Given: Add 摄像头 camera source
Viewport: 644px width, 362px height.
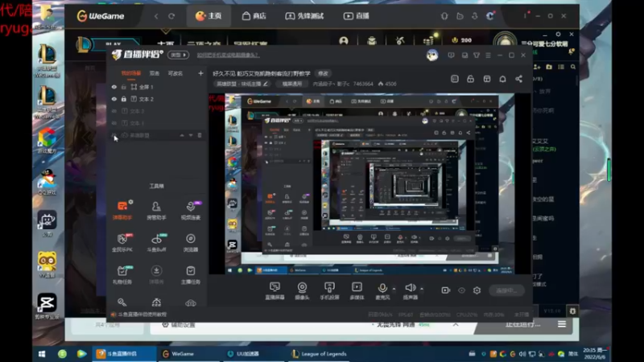Looking at the screenshot, I should click(302, 290).
